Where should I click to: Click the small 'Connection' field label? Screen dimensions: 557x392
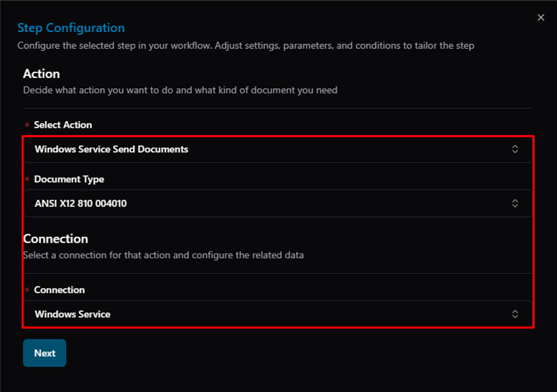[59, 290]
